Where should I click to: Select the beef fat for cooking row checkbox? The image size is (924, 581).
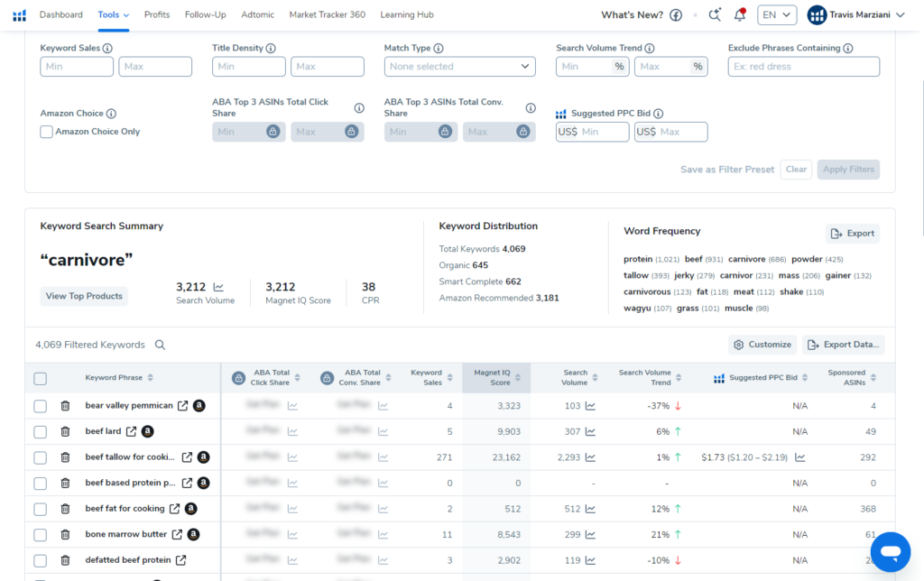point(40,509)
